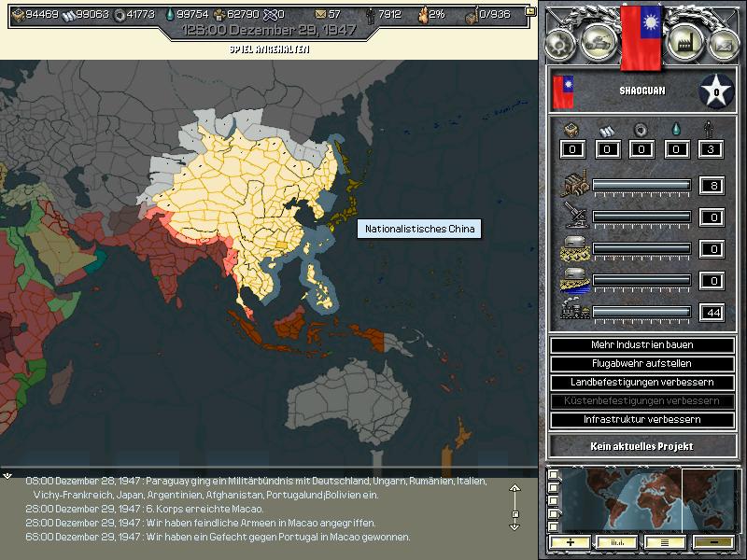Image resolution: width=747 pixels, height=560 pixels.
Task: Click the manpower soldier icon showing 7912
Action: (x=371, y=15)
